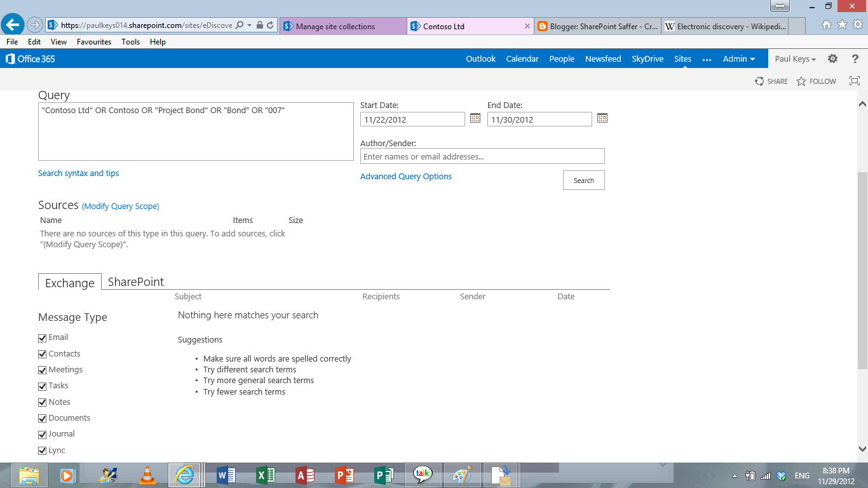Open the End Date calendar picker
This screenshot has width=868, height=488.
(x=602, y=119)
